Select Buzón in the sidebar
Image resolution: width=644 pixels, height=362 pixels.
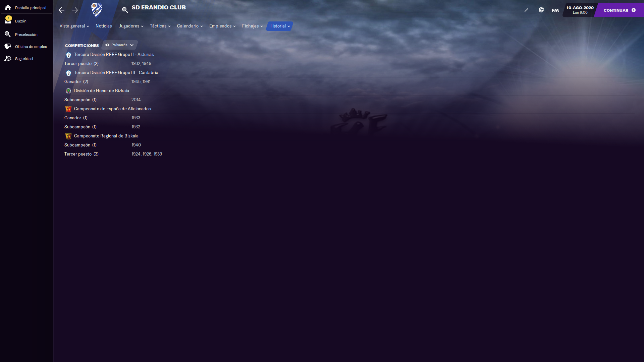[21, 21]
